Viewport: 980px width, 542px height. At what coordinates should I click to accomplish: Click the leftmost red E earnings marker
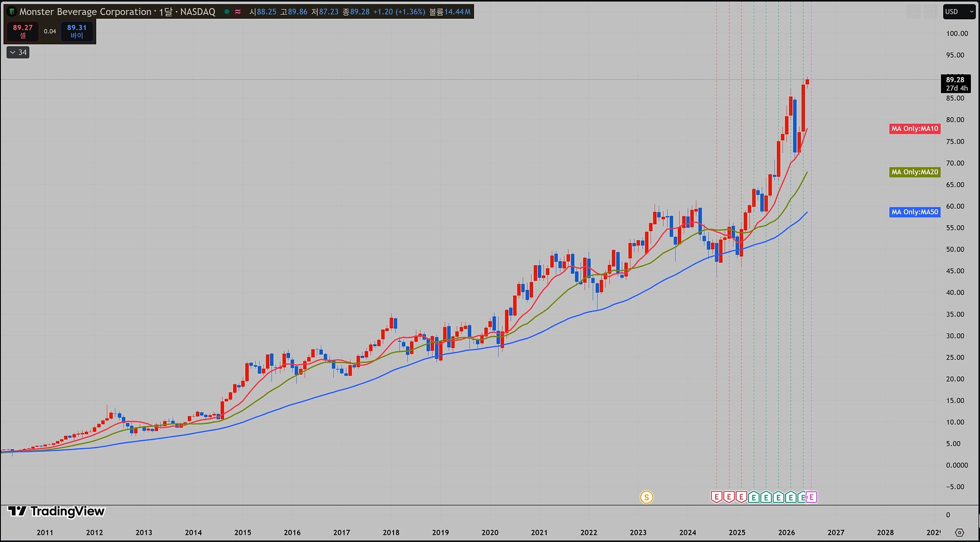pyautogui.click(x=717, y=497)
